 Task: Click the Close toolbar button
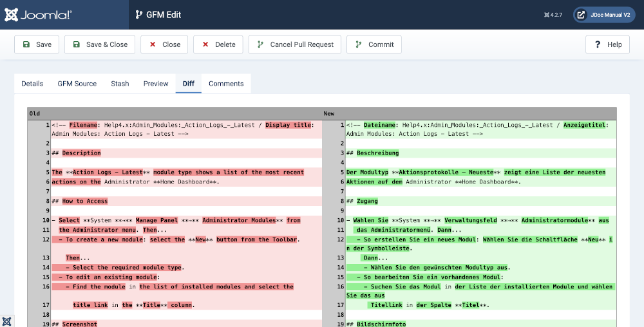(x=164, y=44)
